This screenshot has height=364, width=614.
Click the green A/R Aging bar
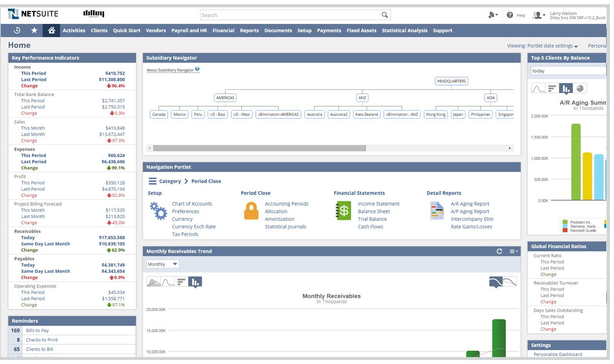coord(576,162)
